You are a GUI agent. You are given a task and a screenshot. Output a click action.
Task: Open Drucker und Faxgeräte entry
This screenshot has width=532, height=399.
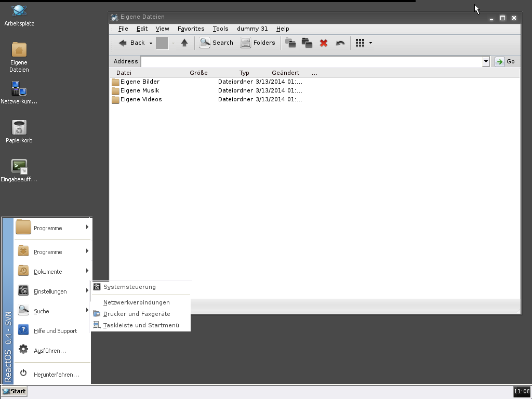[x=141, y=314]
